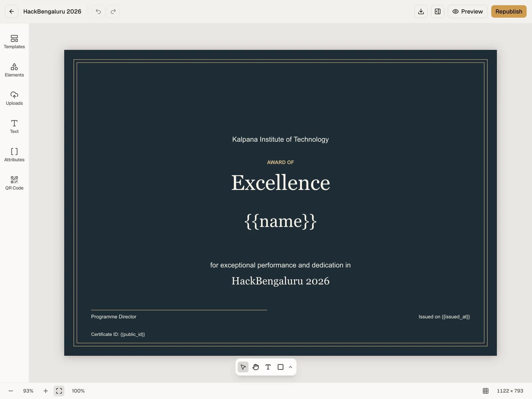Screen dimensions: 532x399
Task: Select the Issued on {{issued_at}} text
Action: 444,317
